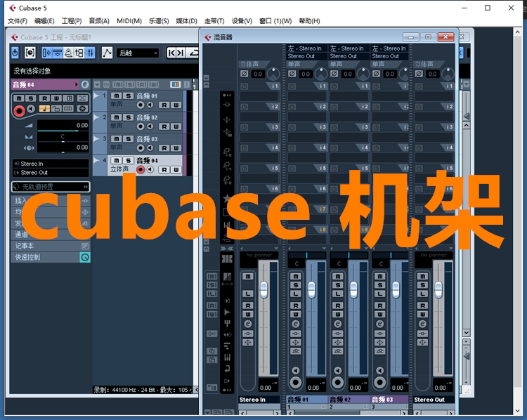Viewport: 527px width, 420px height.
Task: Toggle listen on 音频 03 mixer channel
Action: (379, 294)
